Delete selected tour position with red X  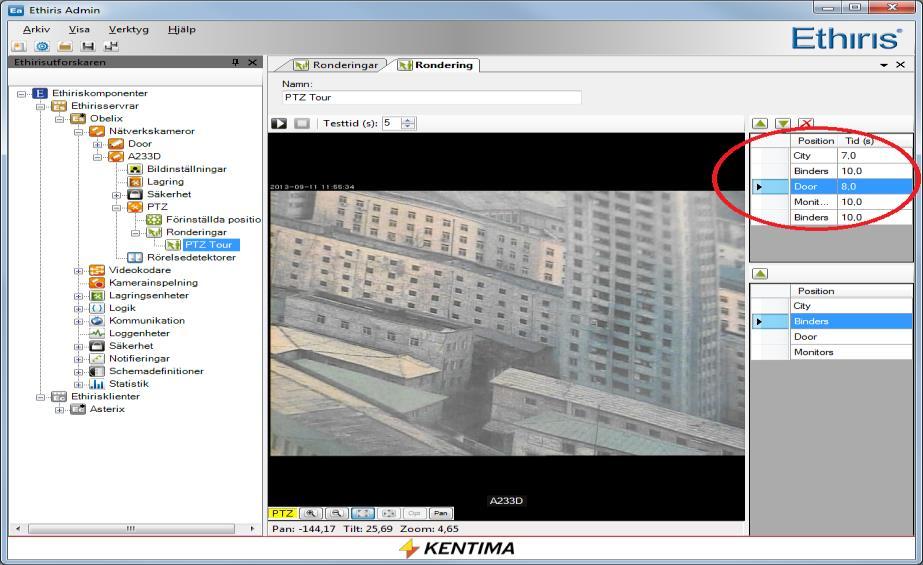click(x=806, y=124)
